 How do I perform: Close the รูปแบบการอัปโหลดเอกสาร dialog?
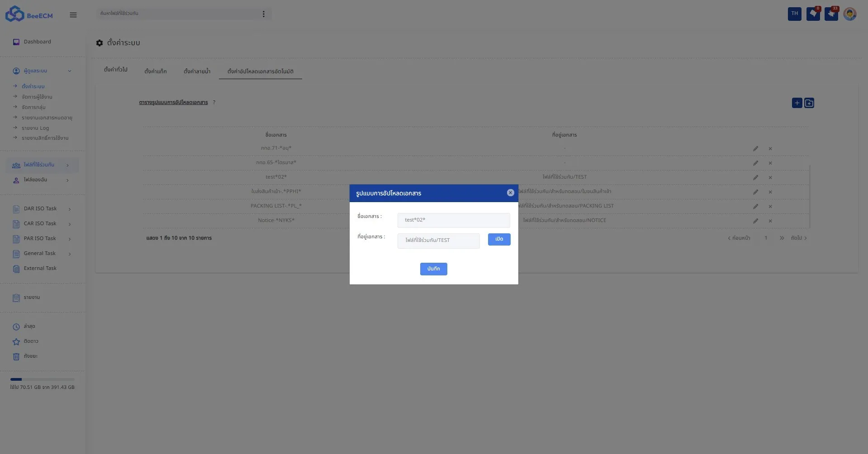(510, 193)
